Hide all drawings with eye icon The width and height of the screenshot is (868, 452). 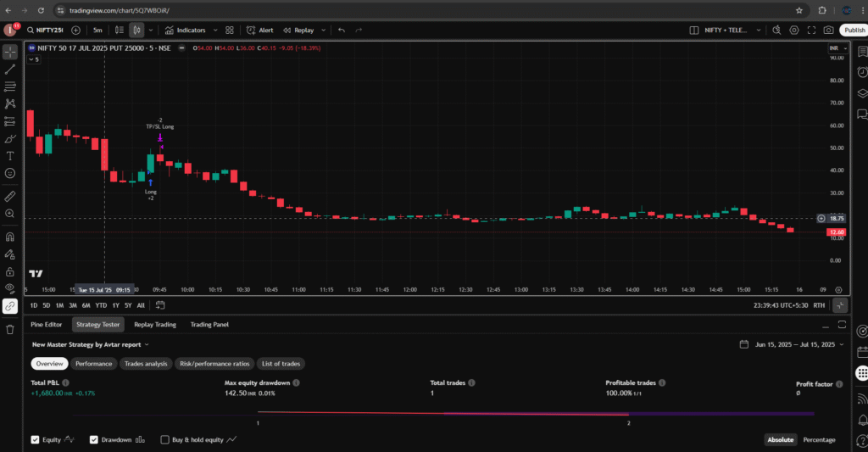(10, 288)
